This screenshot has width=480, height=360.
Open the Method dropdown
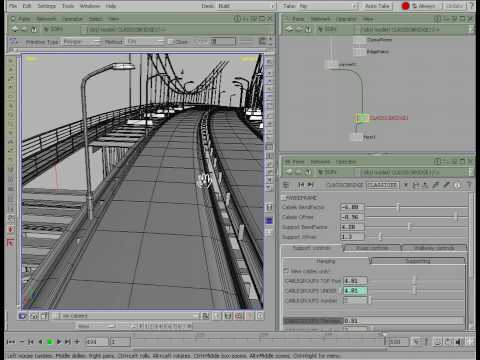[146, 42]
